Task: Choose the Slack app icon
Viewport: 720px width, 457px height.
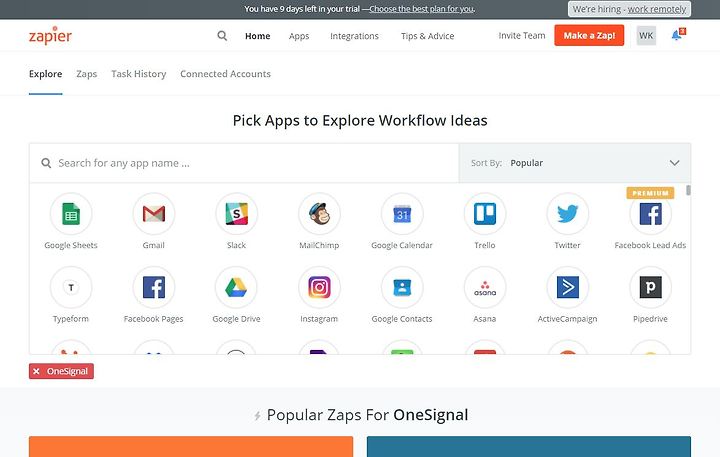Action: pyautogui.click(x=236, y=214)
